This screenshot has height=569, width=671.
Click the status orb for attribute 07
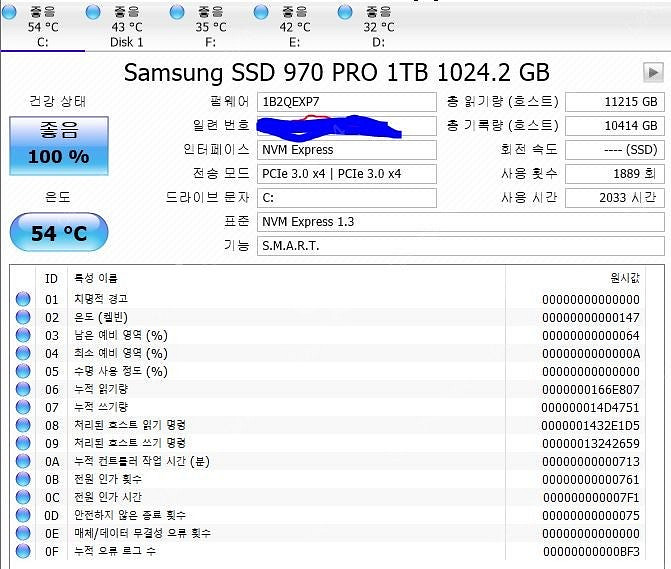click(x=23, y=406)
